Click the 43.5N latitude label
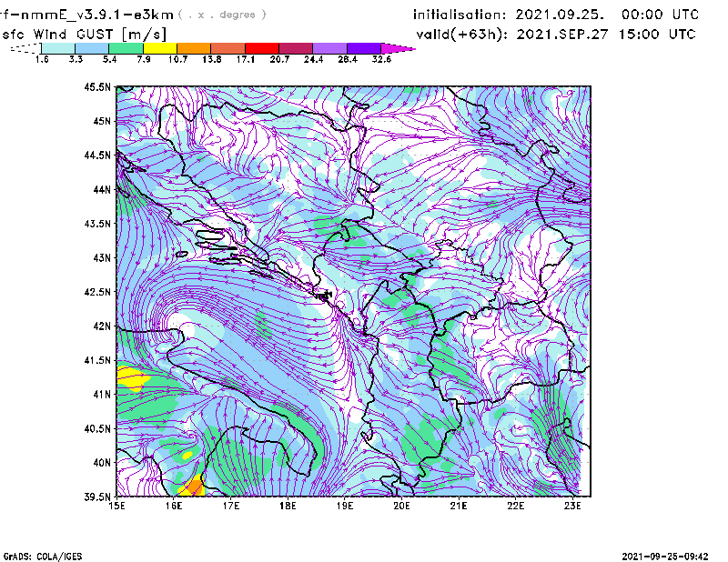Image resolution: width=728 pixels, height=562 pixels. 97,224
